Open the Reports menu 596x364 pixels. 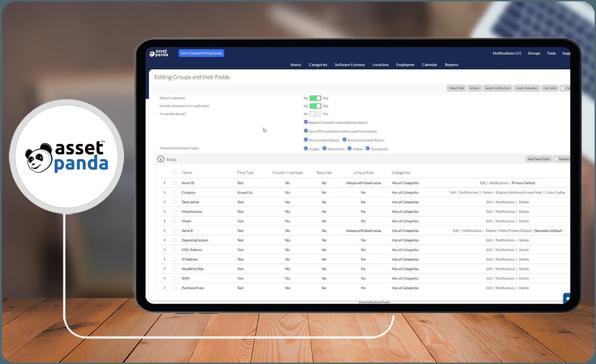coord(452,65)
